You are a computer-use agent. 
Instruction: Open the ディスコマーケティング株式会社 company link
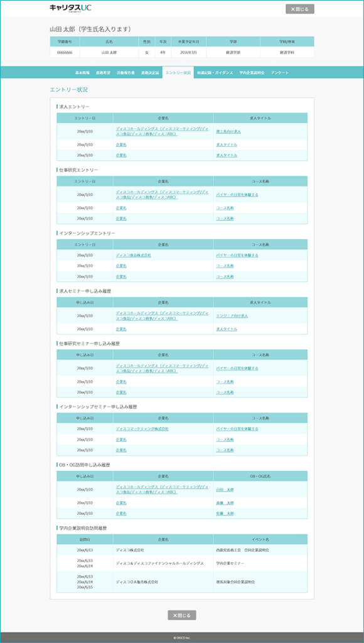(x=142, y=428)
